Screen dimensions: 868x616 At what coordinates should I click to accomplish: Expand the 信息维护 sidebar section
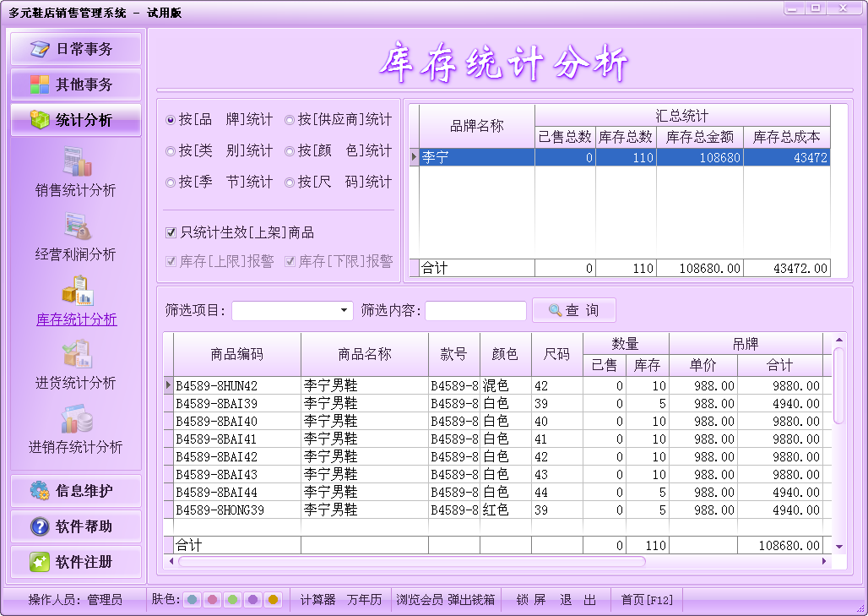tap(76, 490)
